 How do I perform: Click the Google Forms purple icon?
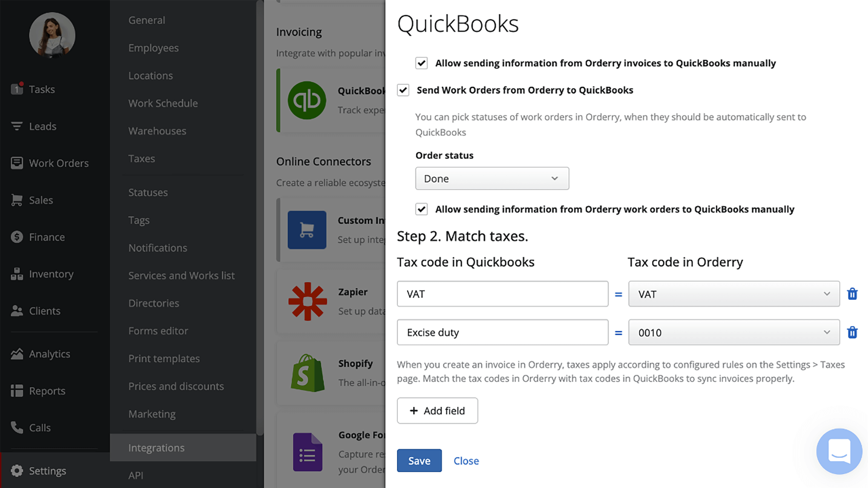pos(308,452)
